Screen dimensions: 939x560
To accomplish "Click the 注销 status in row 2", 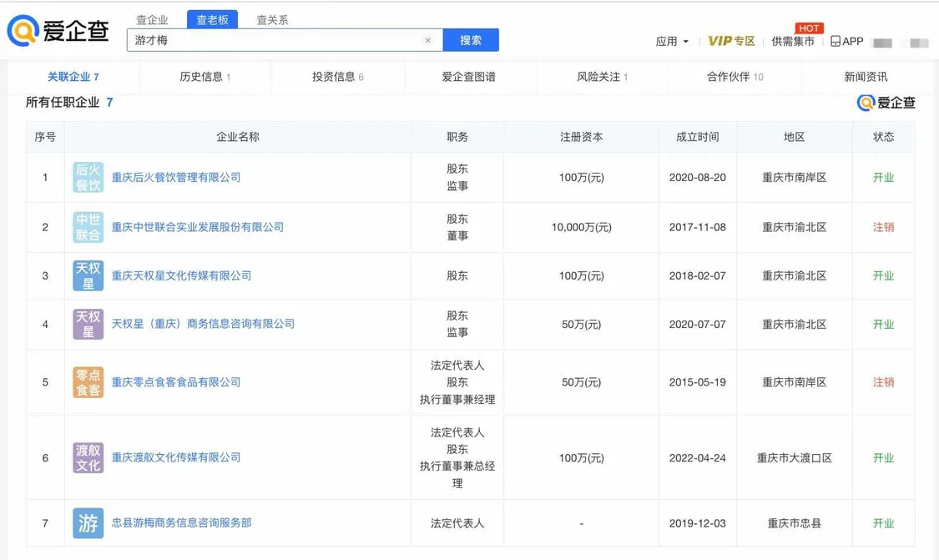I will pos(883,227).
